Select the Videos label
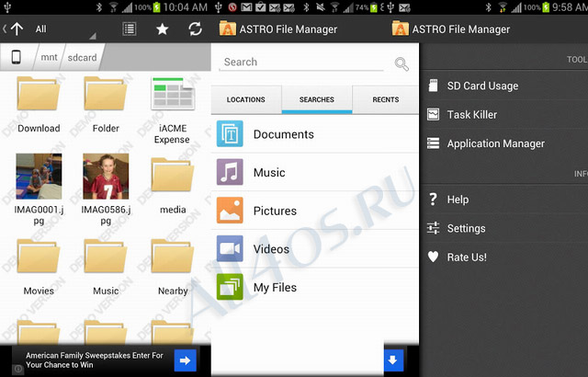588x377 pixels. click(x=271, y=249)
